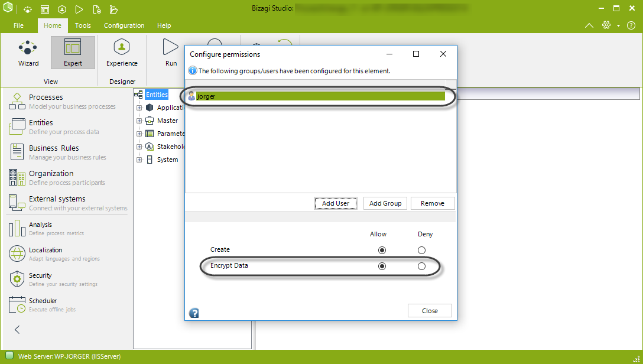Open External systems module
This screenshot has width=643, height=364.
67,203
